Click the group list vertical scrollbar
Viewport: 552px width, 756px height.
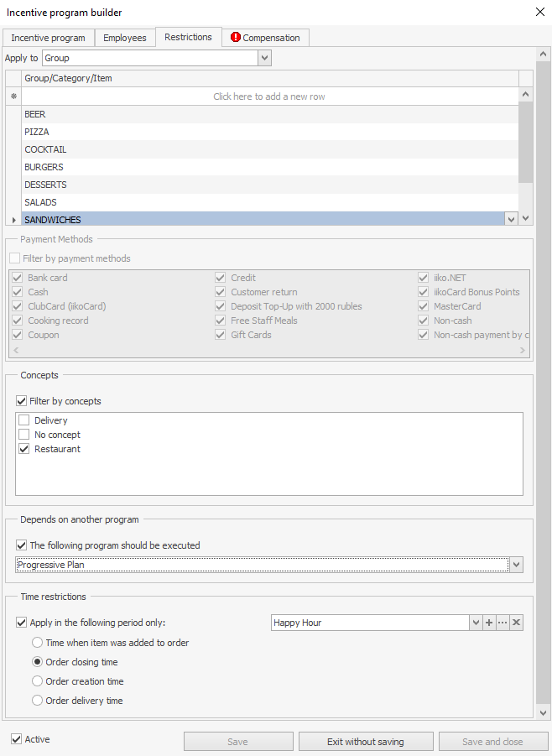(x=525, y=143)
